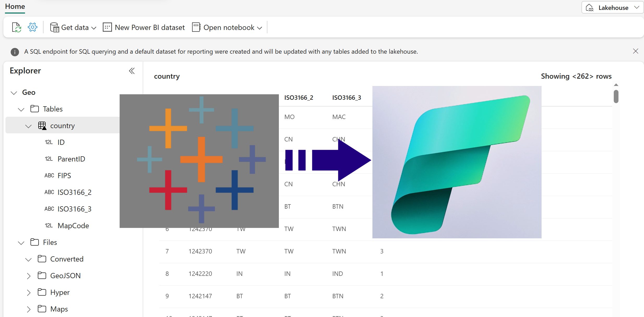The width and height of the screenshot is (644, 317).
Task: Click the table icon next to country
Action: [42, 125]
